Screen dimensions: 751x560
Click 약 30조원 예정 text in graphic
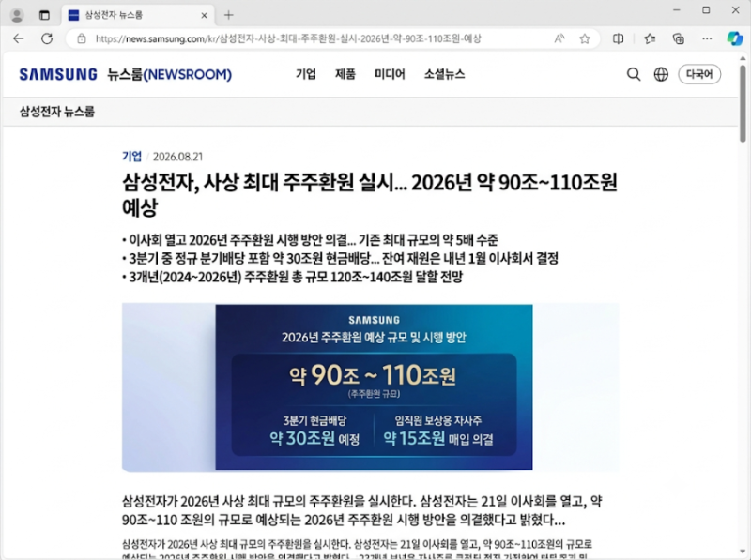click(x=314, y=438)
